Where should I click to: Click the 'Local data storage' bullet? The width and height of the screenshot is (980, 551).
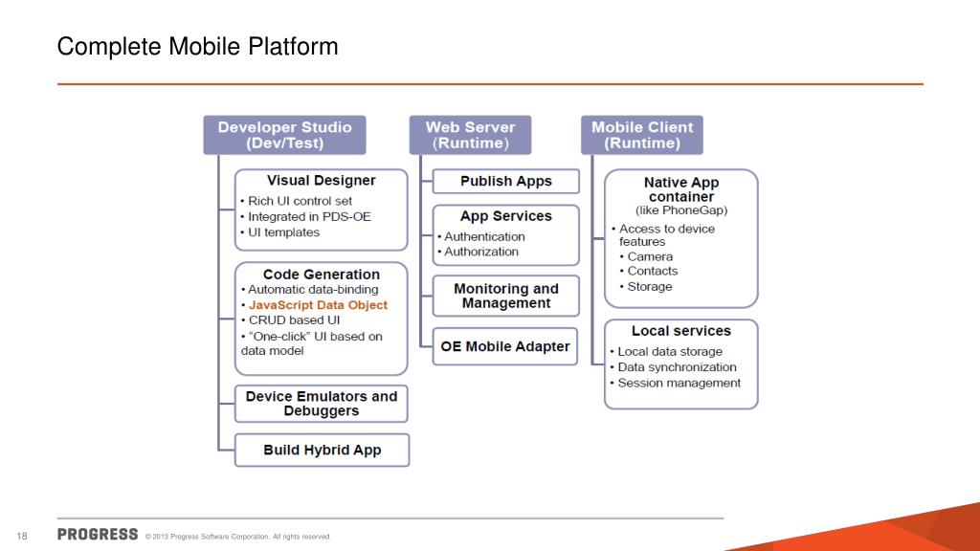pos(666,352)
